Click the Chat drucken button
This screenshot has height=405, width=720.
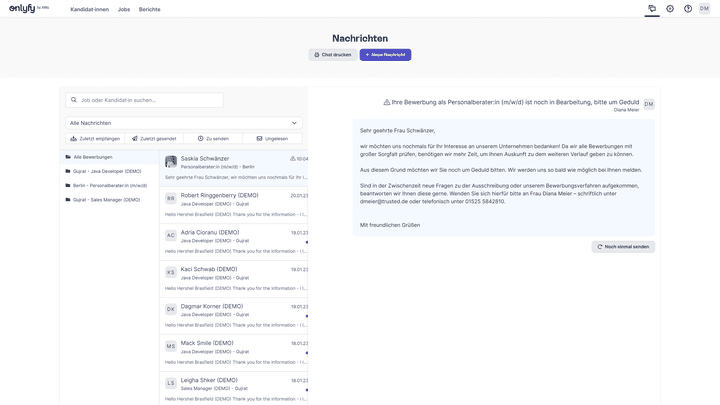coord(332,55)
